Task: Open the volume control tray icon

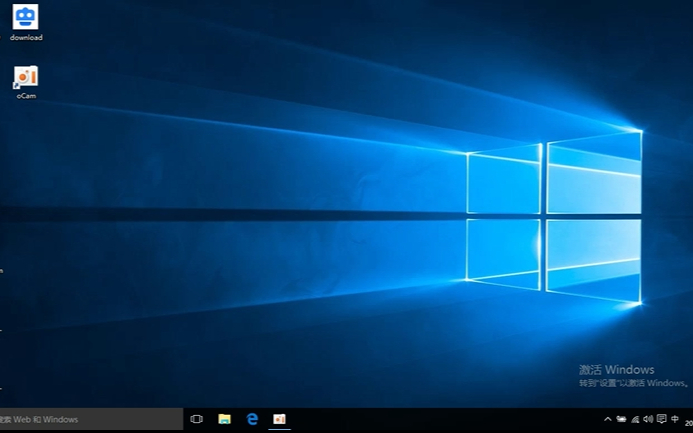Action: click(x=648, y=419)
